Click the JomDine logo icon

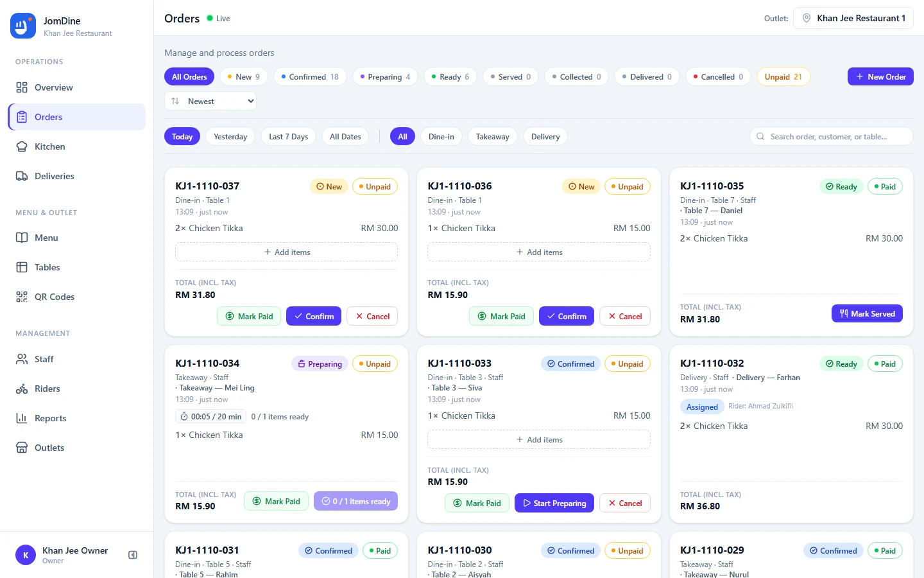[x=23, y=26]
